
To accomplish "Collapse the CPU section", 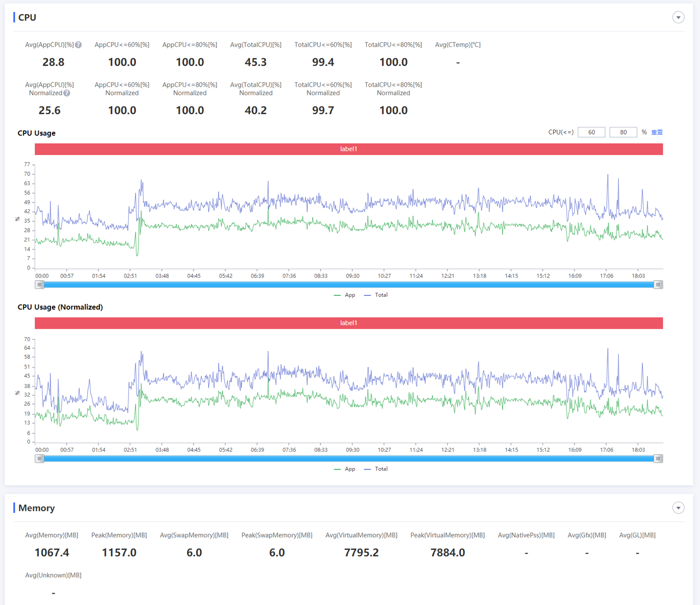I will 678,18.
